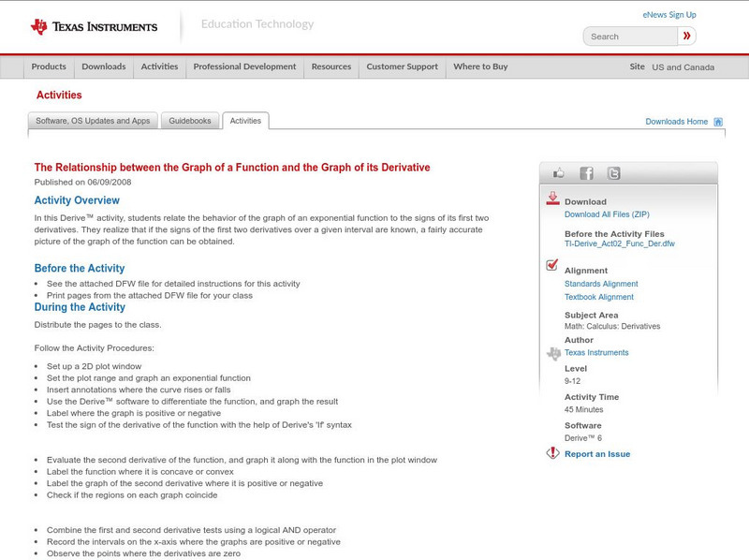
Task: Click the gray TI author icon
Action: coord(553,354)
